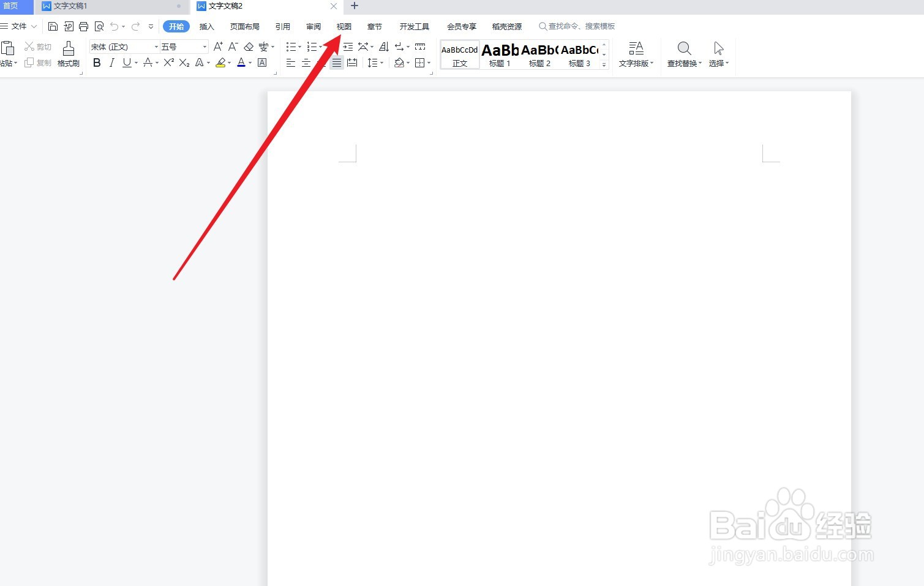Apply the 正文 style
This screenshot has height=586, width=924.
(460, 54)
